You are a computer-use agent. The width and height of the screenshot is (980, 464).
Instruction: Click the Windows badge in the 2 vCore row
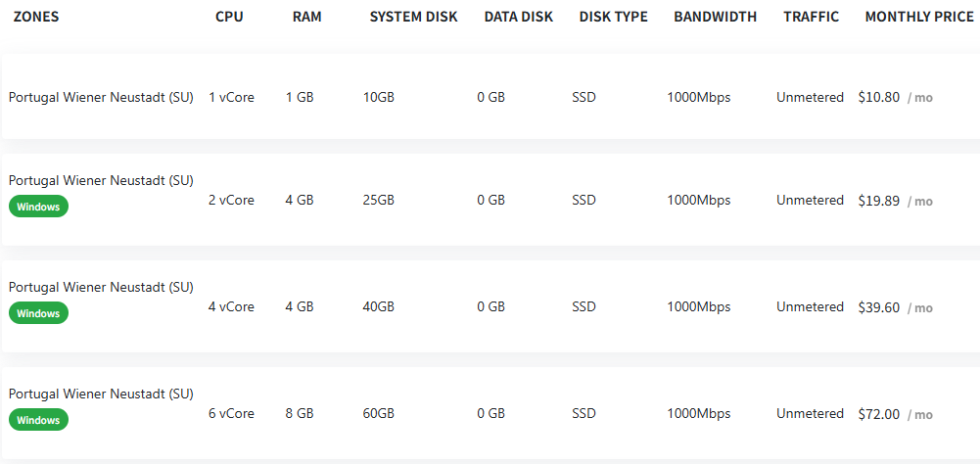click(39, 207)
